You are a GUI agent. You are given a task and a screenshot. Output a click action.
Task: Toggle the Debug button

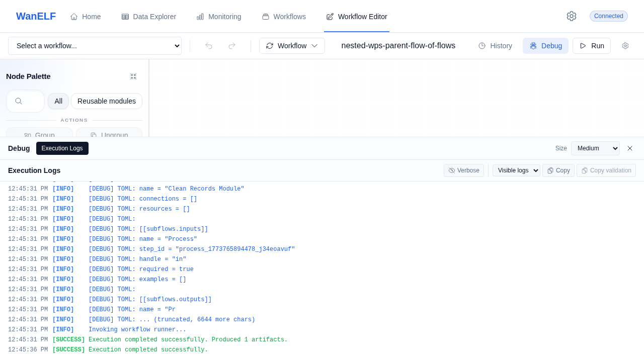[545, 46]
